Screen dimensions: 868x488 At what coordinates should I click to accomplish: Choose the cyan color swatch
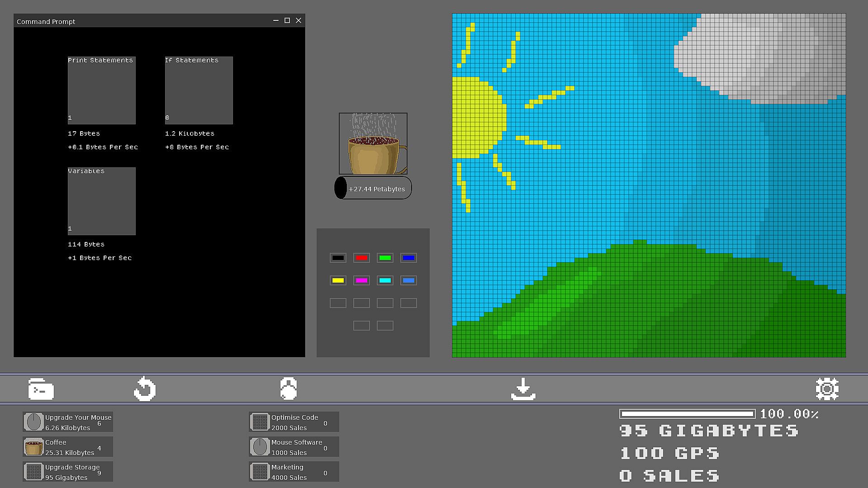click(x=385, y=280)
